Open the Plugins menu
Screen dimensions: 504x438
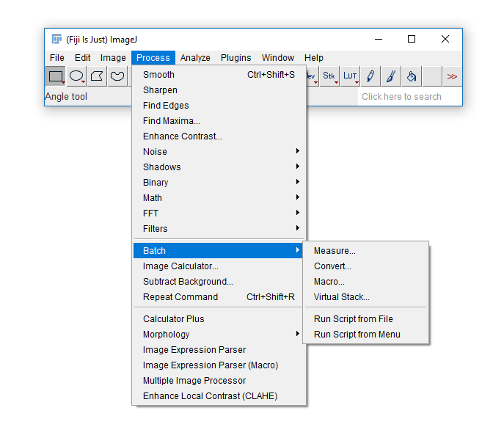[235, 58]
